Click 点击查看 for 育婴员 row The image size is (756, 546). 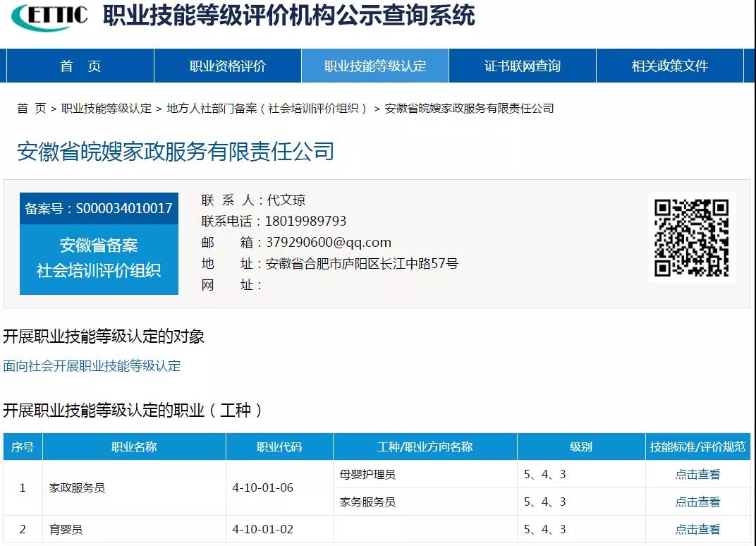[697, 530]
